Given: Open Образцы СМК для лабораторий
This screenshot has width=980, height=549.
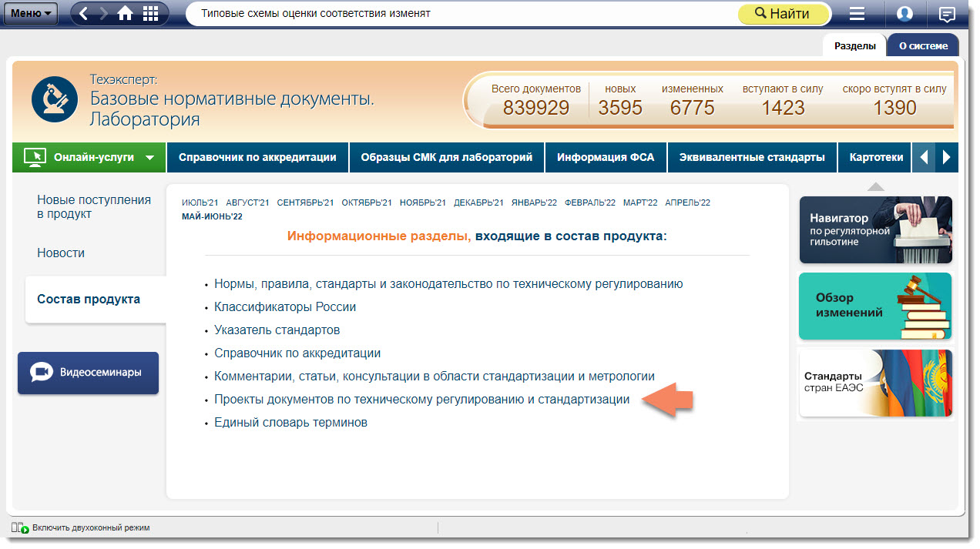Looking at the screenshot, I should pyautogui.click(x=447, y=157).
